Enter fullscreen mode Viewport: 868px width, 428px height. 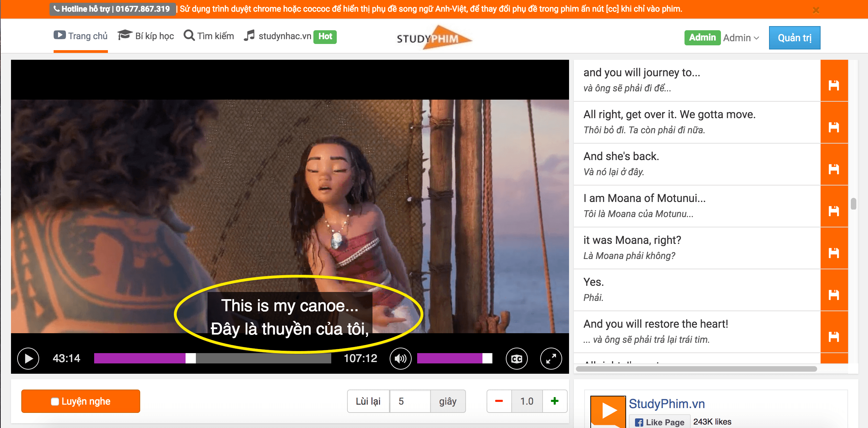[x=551, y=359]
